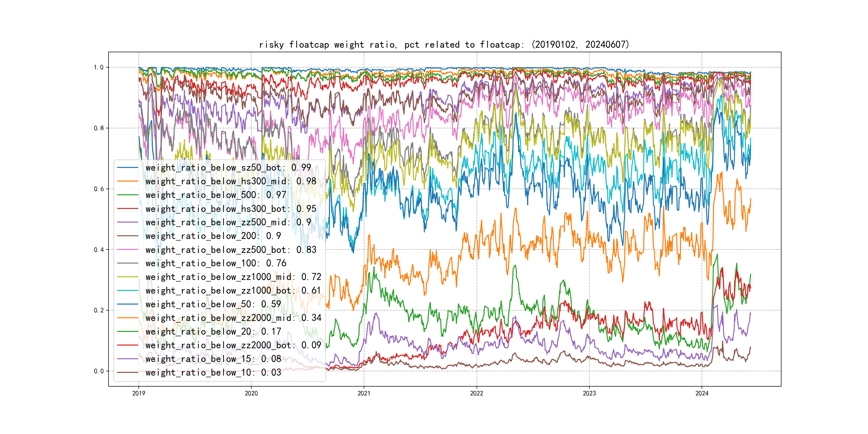
Task: Click the weight_ratio_below_hs300_mid legend label
Action: (231, 181)
